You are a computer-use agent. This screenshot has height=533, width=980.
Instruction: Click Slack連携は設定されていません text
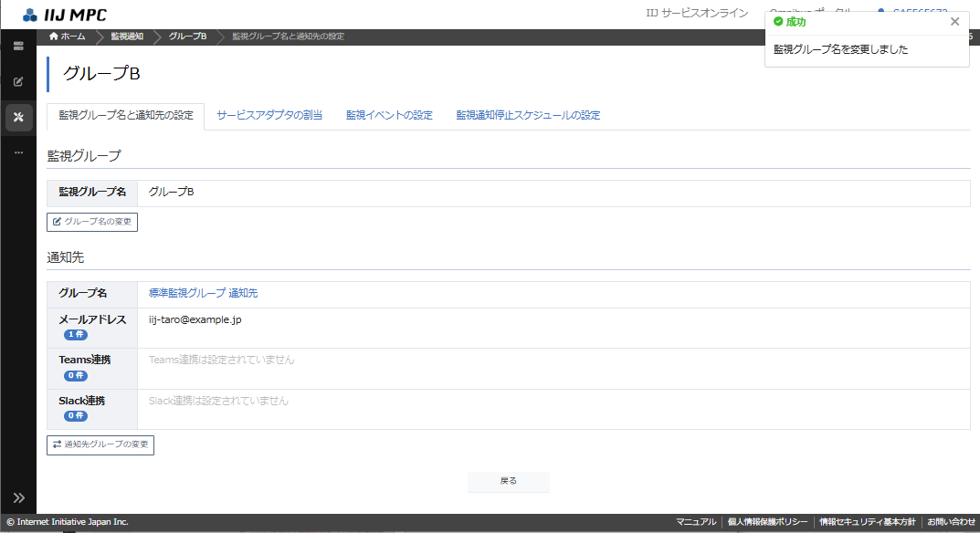click(219, 402)
